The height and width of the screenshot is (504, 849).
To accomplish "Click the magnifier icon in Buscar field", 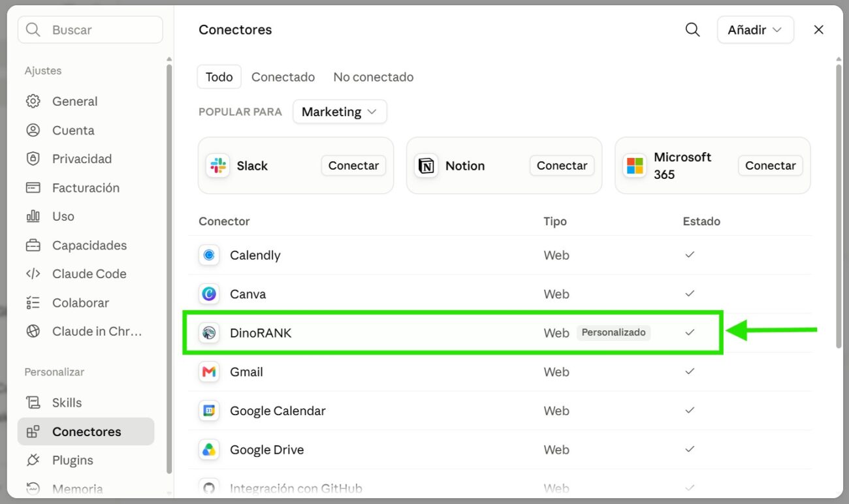I will pos(32,30).
